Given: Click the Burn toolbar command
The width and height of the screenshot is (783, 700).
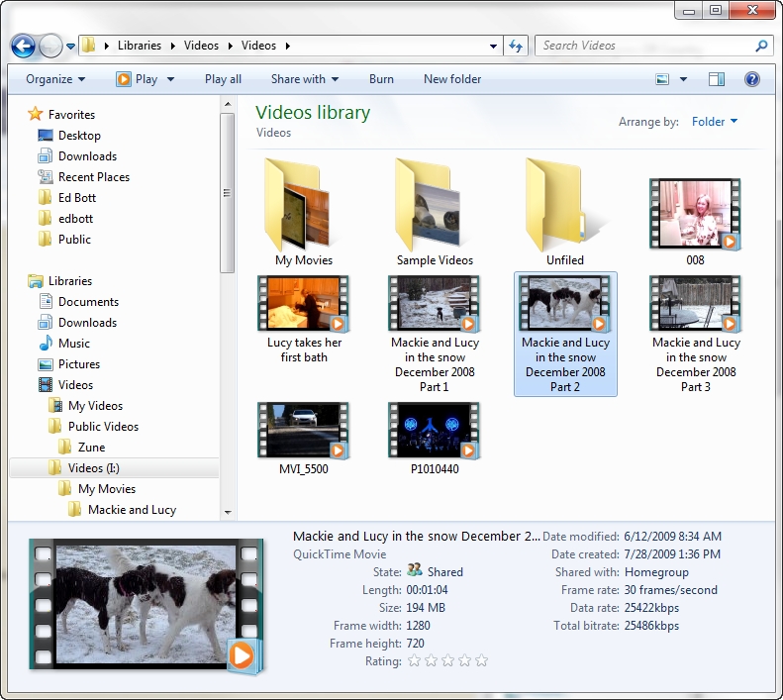Looking at the screenshot, I should click(381, 79).
